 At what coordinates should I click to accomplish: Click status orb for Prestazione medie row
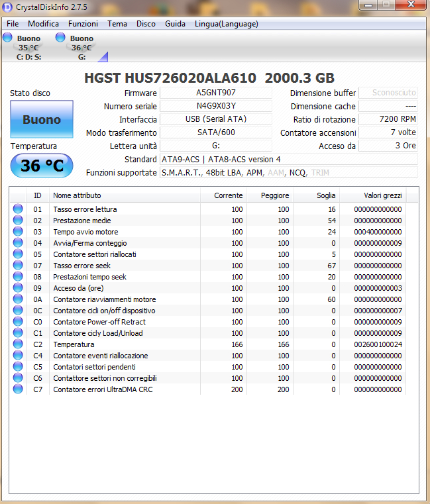(18, 220)
